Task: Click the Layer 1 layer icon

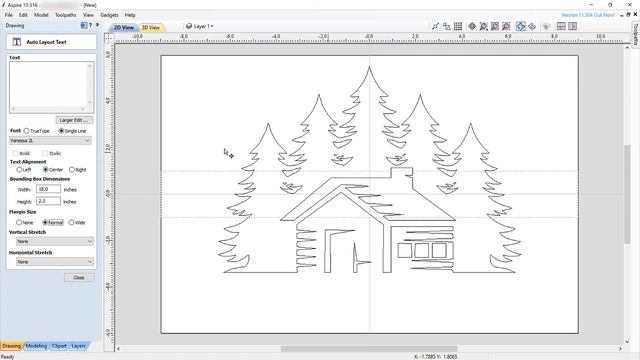Action: (189, 26)
